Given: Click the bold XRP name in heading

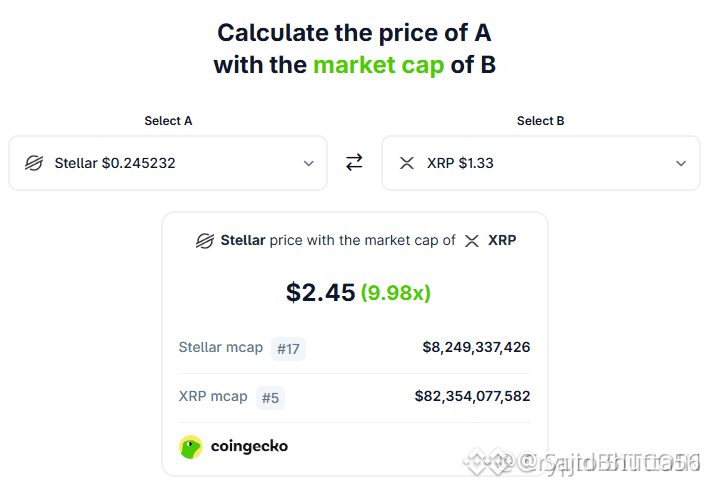Looking at the screenshot, I should [502, 240].
